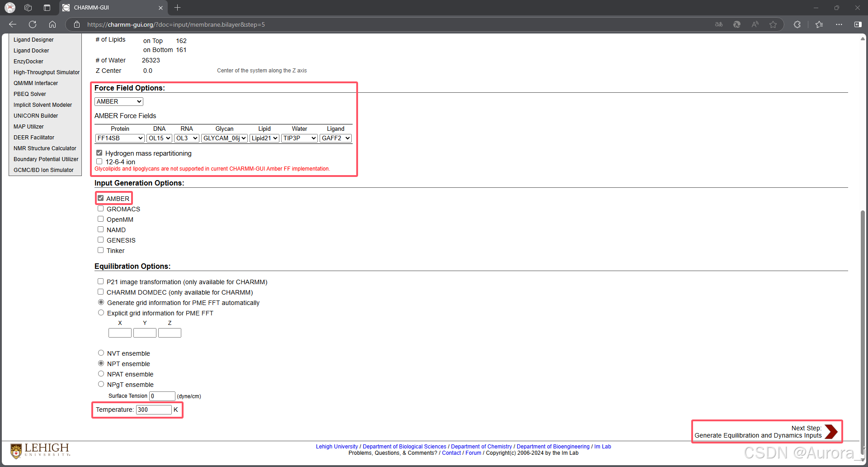Open the favorites list
868x467 pixels.
click(819, 24)
